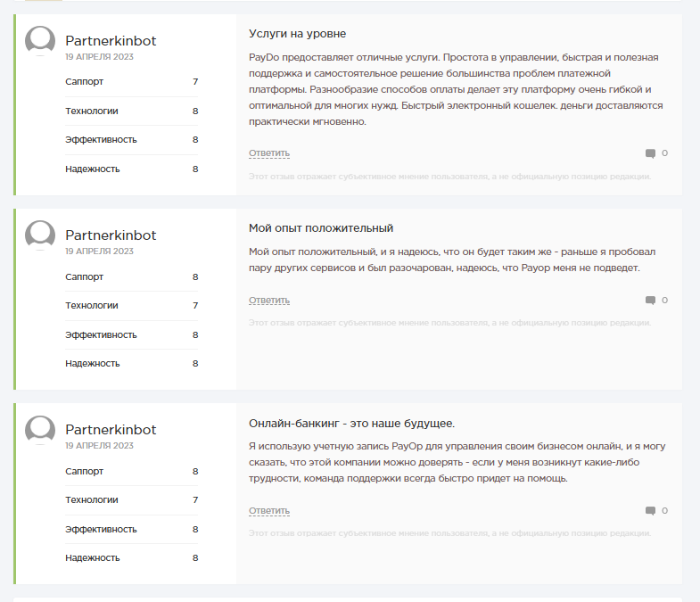Viewport: 700px width, 602px height.
Task: Open comments bubble on the "Онлайн-банкинг" review
Action: click(x=651, y=511)
